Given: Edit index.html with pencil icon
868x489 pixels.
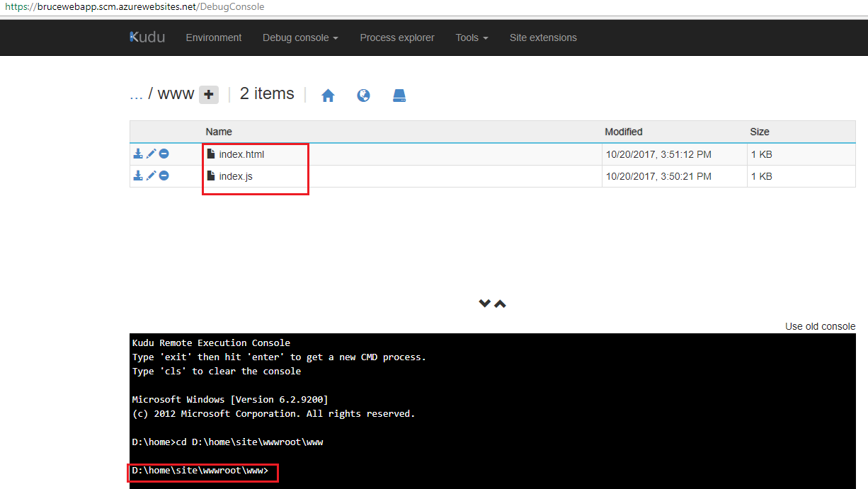Looking at the screenshot, I should [151, 154].
